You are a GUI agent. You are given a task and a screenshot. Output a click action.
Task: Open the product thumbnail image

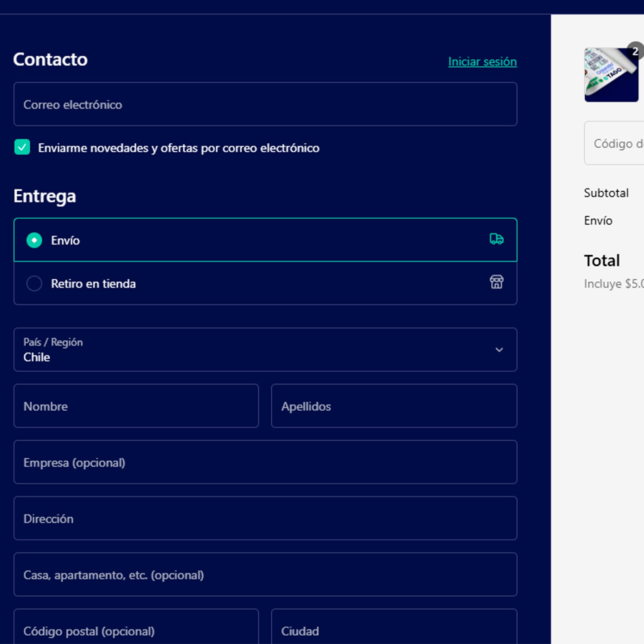tap(611, 75)
